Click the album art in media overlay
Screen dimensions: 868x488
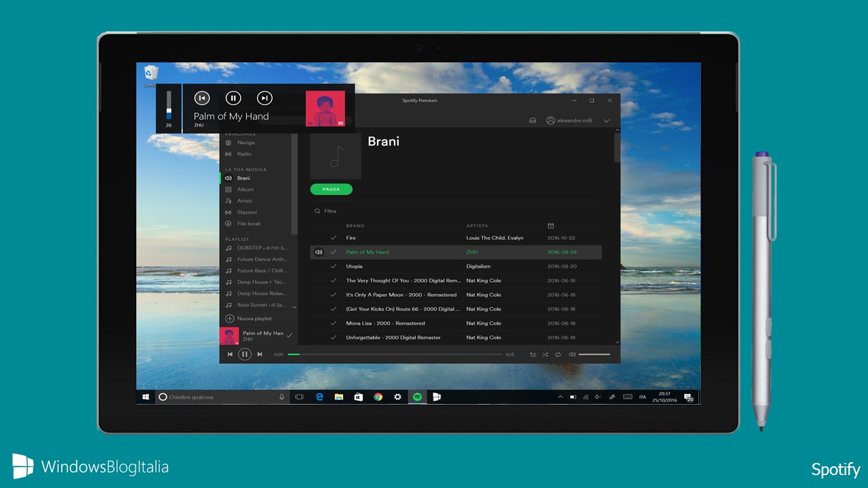(x=325, y=108)
